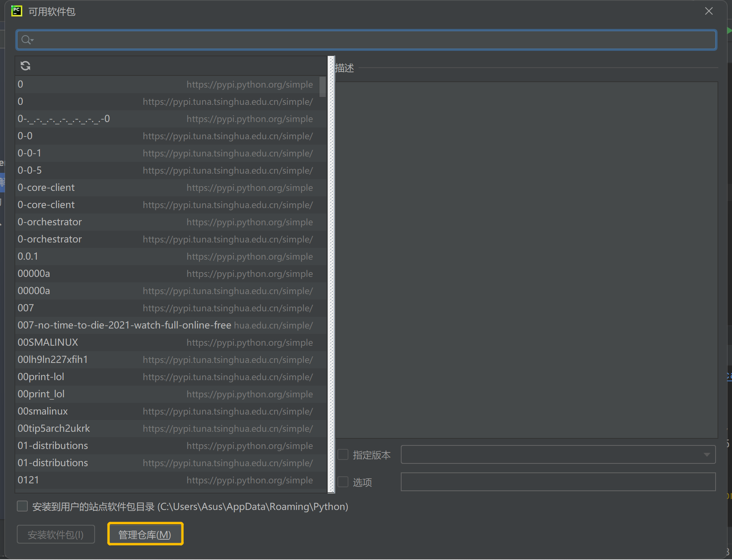Select the 00lh9ln227xfih1 package row
The width and height of the screenshot is (732, 560).
(171, 360)
